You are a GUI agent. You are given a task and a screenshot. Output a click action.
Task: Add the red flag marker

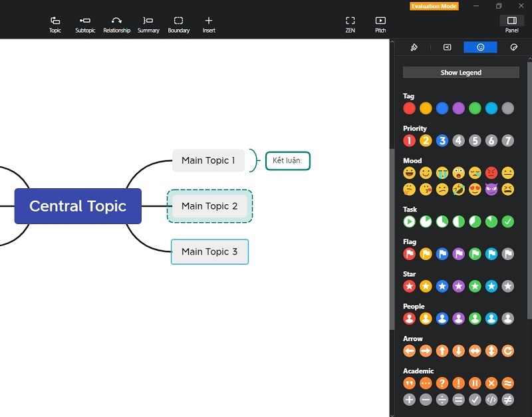tap(410, 253)
